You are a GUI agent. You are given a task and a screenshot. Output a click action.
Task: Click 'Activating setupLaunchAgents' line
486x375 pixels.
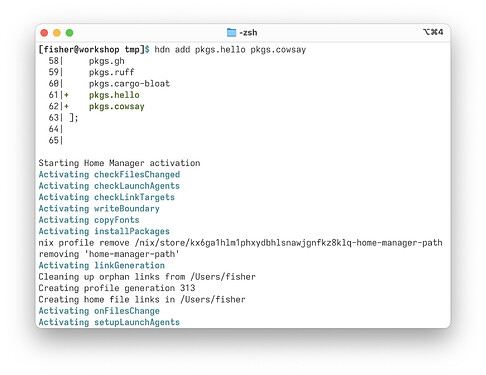pyautogui.click(x=109, y=322)
